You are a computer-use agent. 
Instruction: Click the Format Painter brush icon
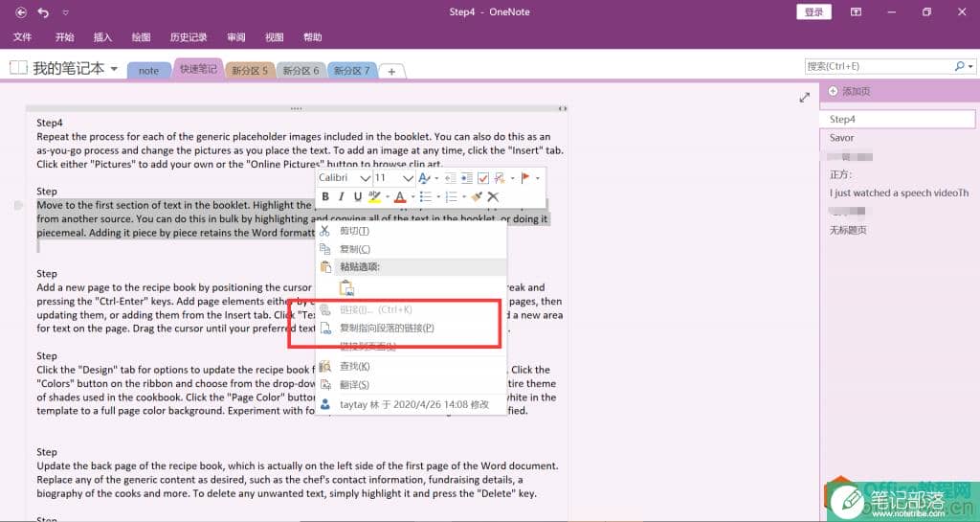(477, 197)
